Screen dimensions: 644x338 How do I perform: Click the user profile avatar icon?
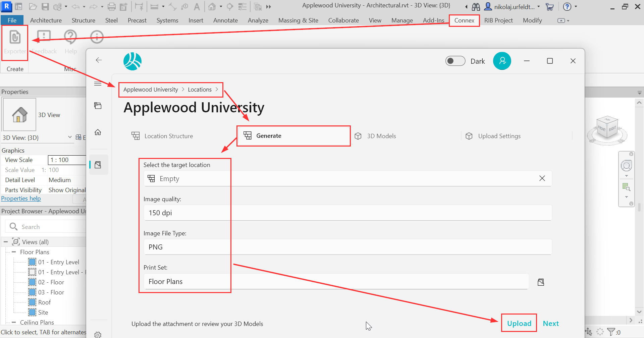502,61
